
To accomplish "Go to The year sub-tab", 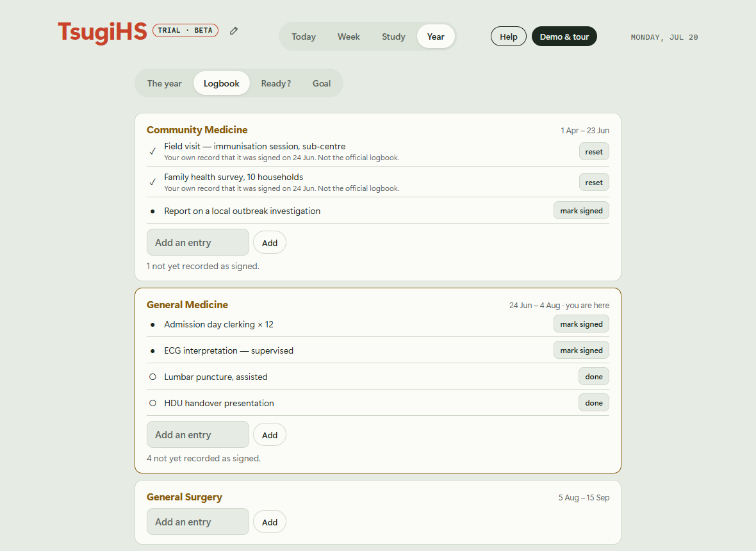I will [x=165, y=83].
